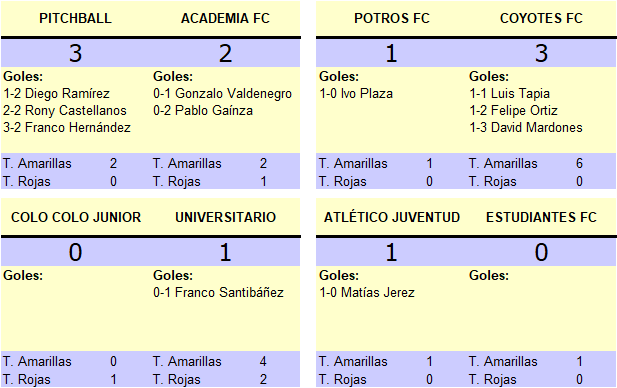Click the PITCHBALL team header
The height and width of the screenshot is (388, 617).
point(75,18)
